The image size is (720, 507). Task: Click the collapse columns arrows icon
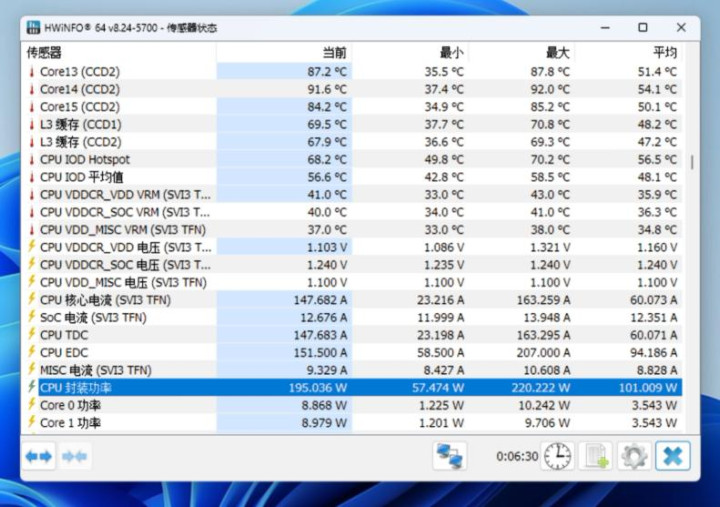point(74,456)
